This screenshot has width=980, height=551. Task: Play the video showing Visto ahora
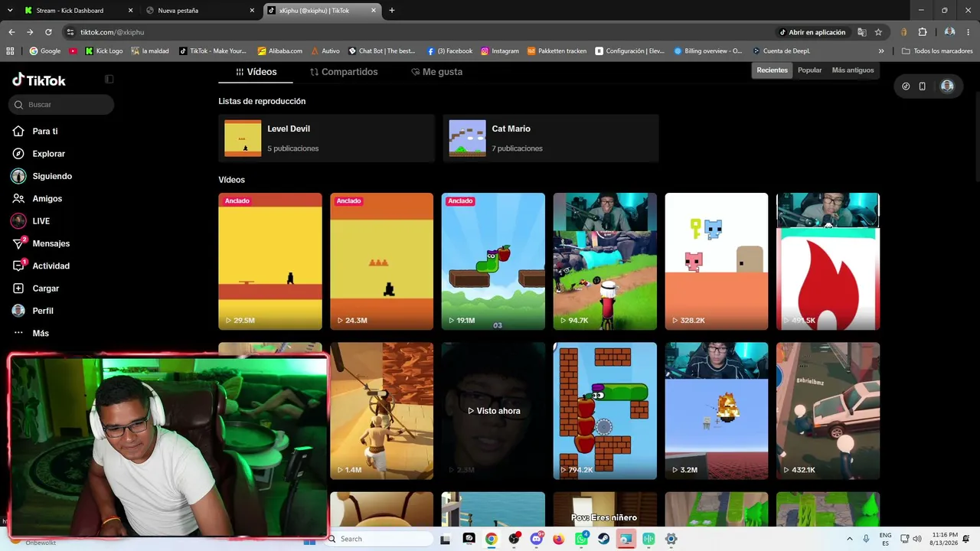pos(493,411)
